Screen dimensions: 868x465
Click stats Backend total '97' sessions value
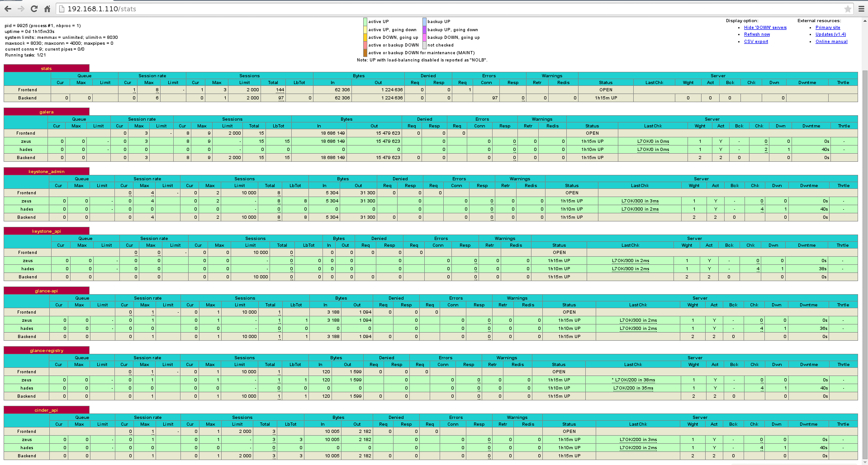pyautogui.click(x=281, y=98)
